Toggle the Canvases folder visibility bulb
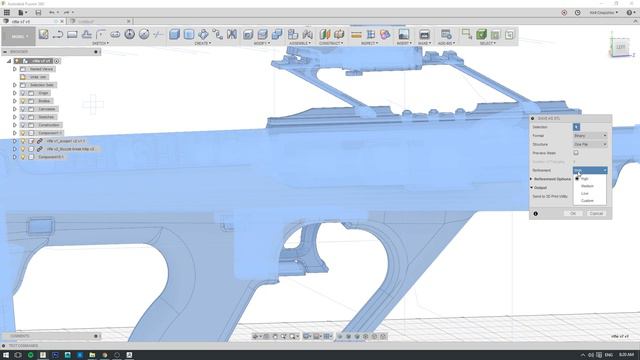The width and height of the screenshot is (640, 360). click(23, 109)
